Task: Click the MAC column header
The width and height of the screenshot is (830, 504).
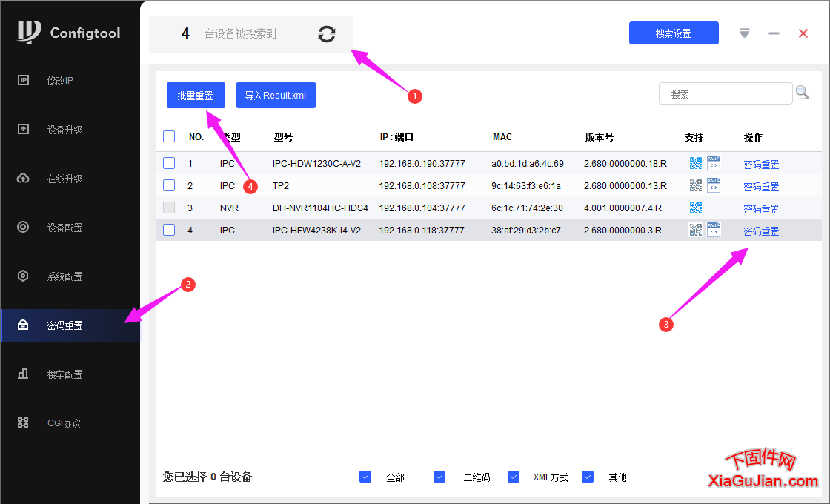Action: 502,137
